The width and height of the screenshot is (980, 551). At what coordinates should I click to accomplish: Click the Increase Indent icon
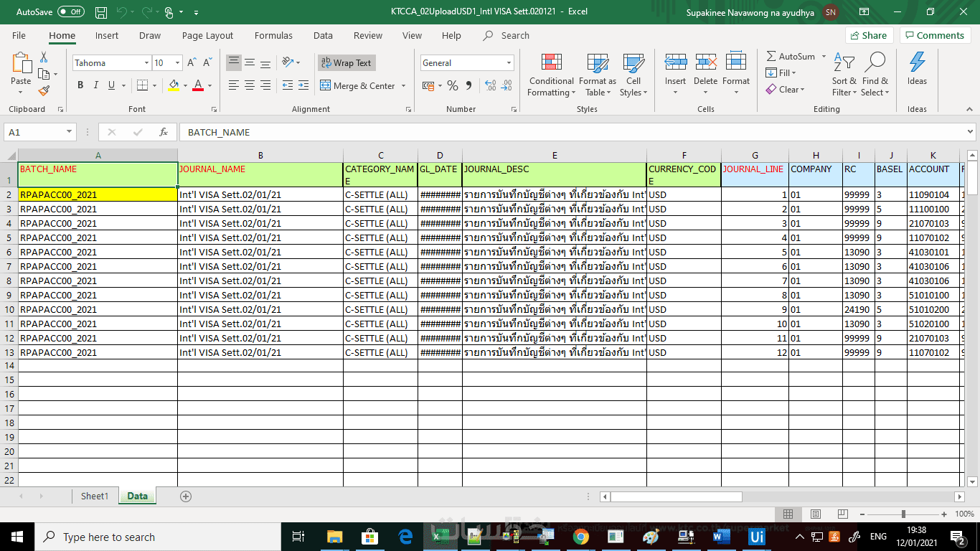pyautogui.click(x=304, y=85)
